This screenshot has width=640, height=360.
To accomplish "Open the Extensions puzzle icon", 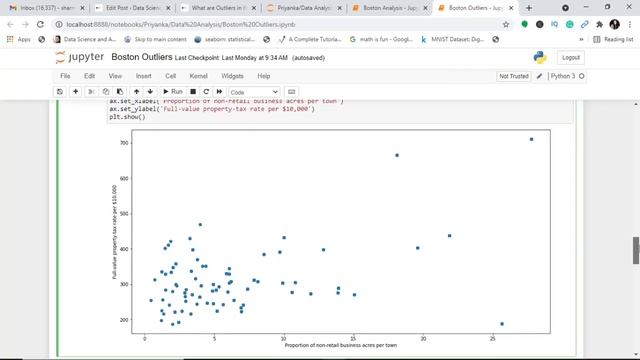I will (x=600, y=24).
